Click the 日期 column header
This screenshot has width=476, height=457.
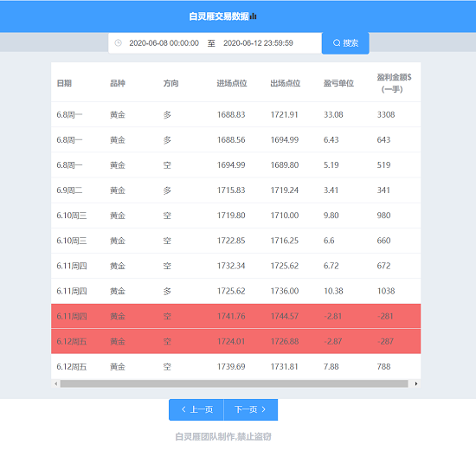pyautogui.click(x=64, y=83)
